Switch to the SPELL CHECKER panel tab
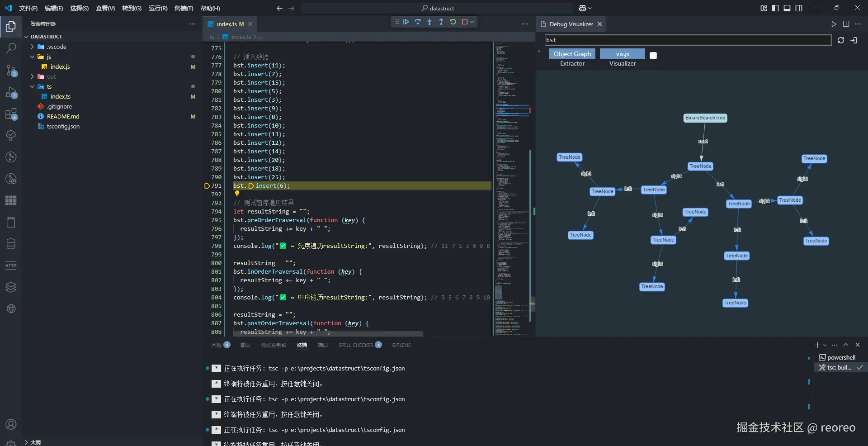 click(x=356, y=345)
